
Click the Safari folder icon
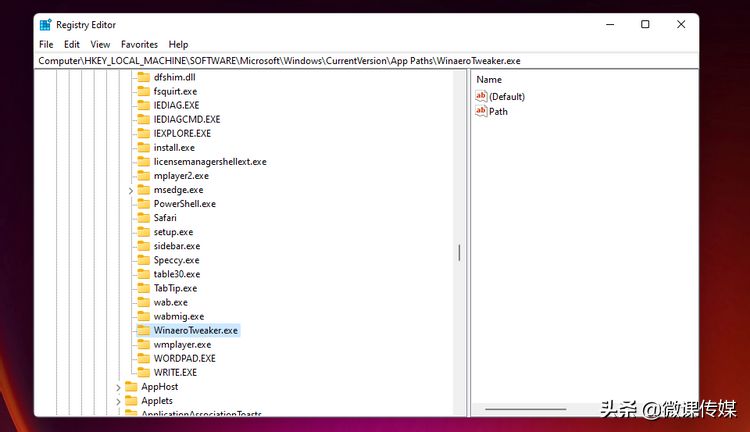(x=143, y=218)
